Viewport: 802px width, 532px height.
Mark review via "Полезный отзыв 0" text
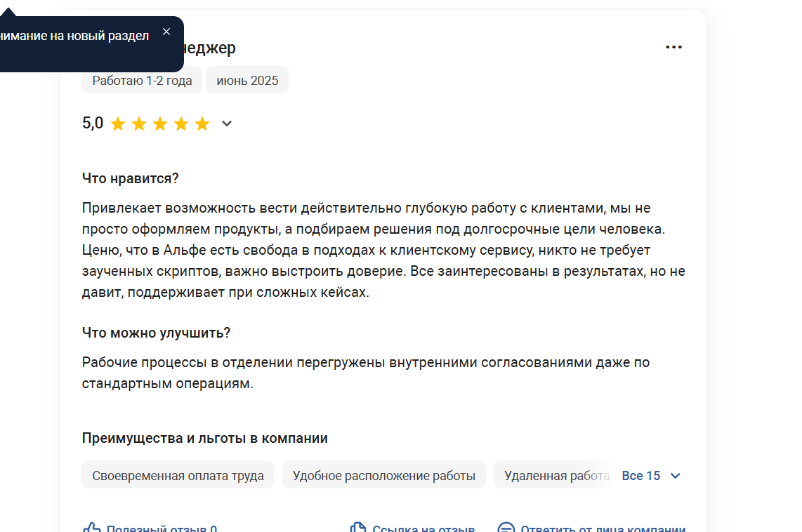pos(162,528)
